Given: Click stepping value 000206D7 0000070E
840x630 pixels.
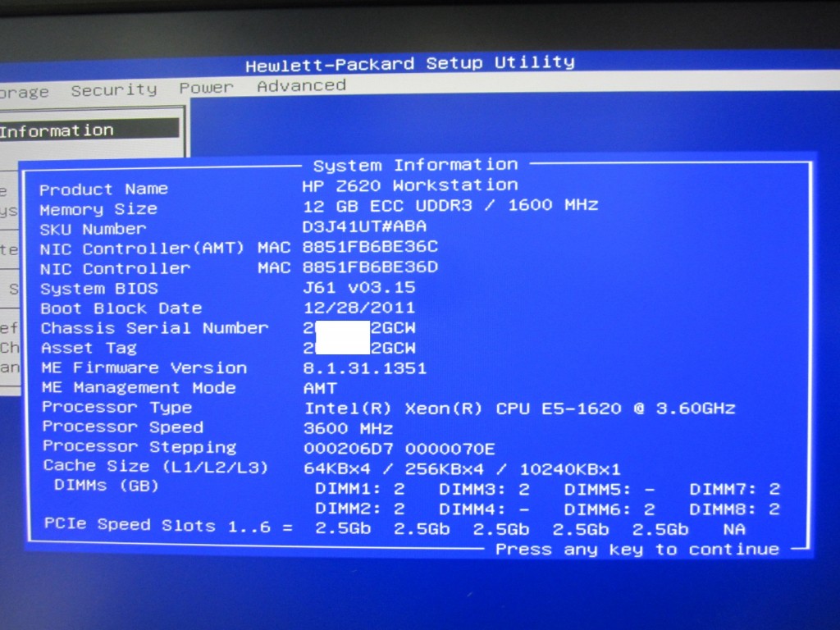Looking at the screenshot, I should (399, 449).
